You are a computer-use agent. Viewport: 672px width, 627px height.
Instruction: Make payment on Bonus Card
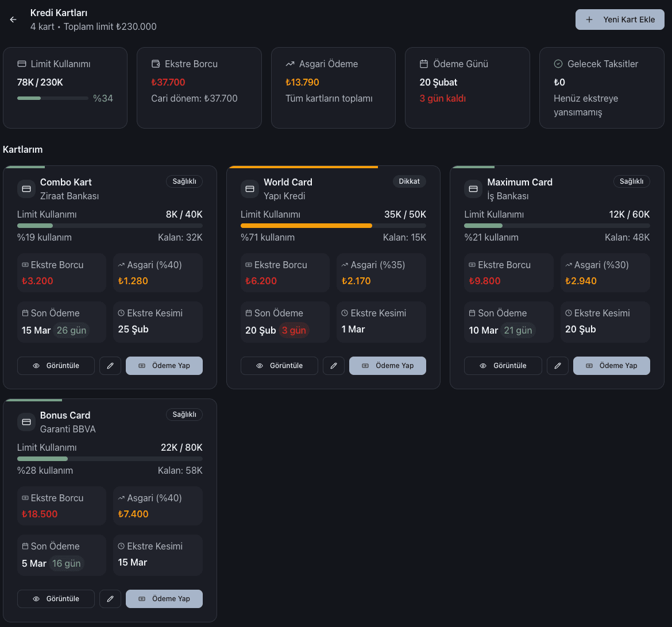[x=164, y=599]
